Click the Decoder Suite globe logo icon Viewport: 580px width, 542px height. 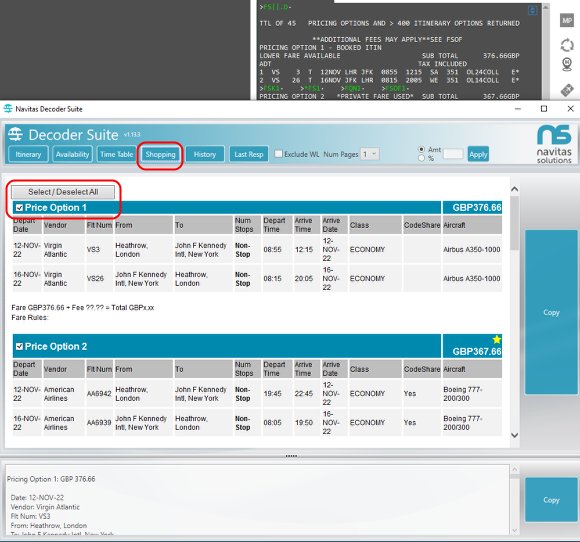[16, 134]
